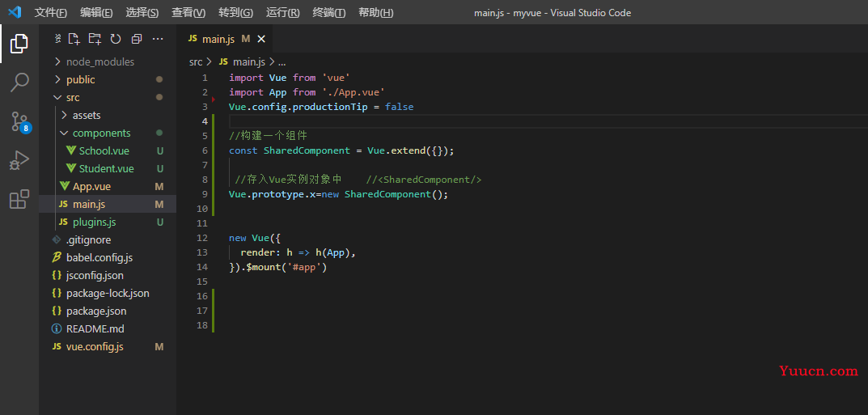Open package-lock.json file
Viewport: 868px width, 415px height.
tap(108, 294)
